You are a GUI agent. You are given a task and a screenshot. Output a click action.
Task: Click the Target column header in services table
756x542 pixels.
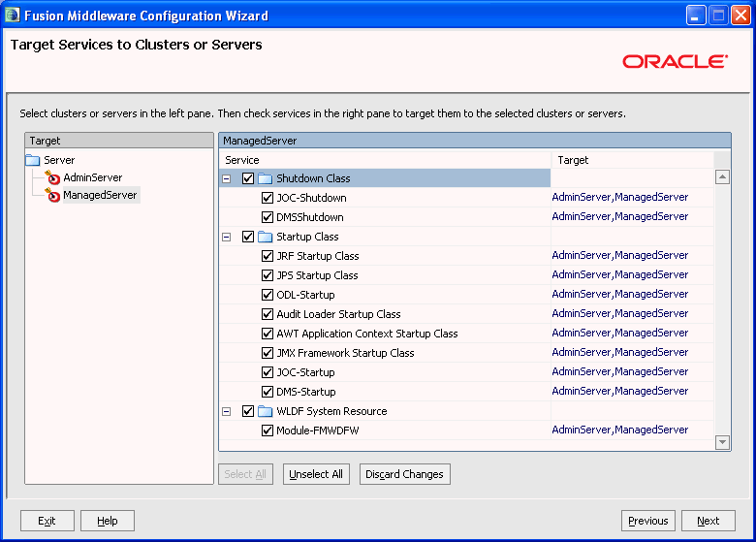(x=632, y=160)
